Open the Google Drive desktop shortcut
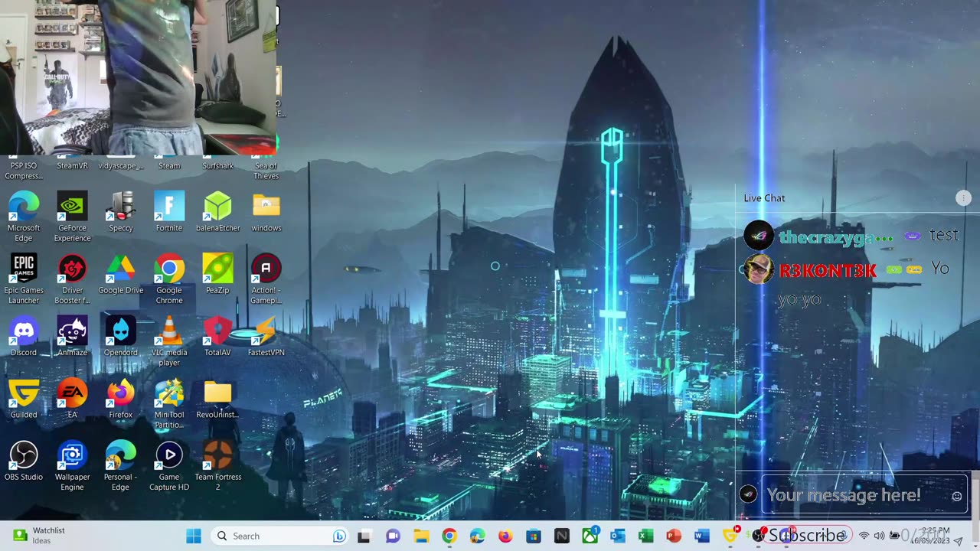Image resolution: width=980 pixels, height=551 pixels. 121,275
